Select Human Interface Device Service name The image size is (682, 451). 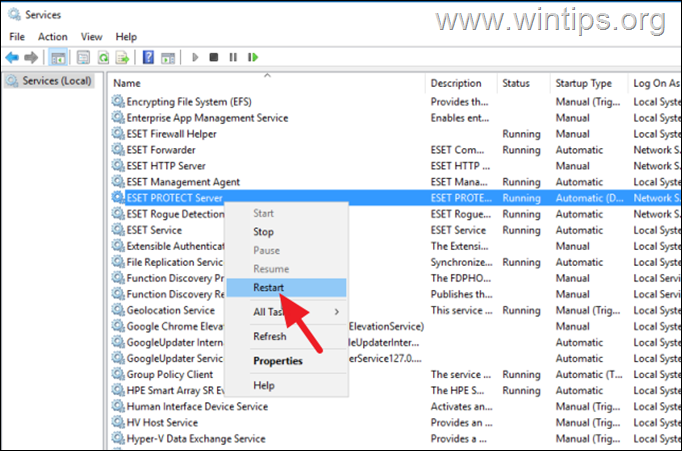[197, 406]
